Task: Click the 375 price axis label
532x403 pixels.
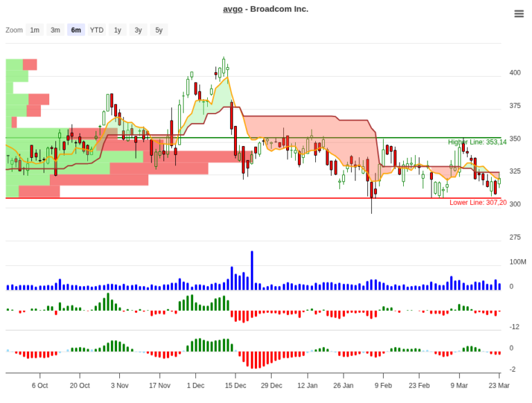Action: 515,106
